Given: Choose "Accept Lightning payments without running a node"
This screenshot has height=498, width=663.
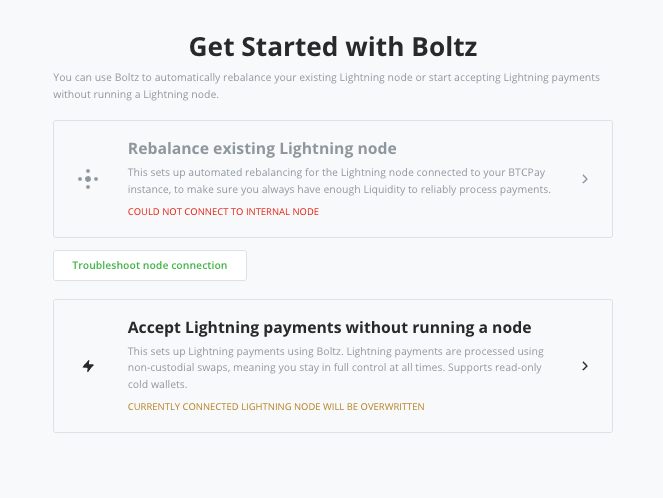Looking at the screenshot, I should point(329,327).
